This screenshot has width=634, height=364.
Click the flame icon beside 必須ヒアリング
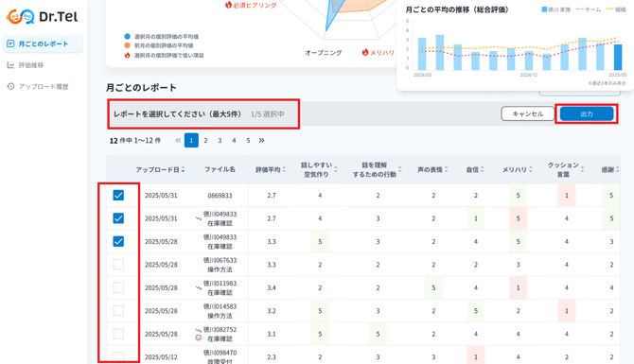(228, 5)
